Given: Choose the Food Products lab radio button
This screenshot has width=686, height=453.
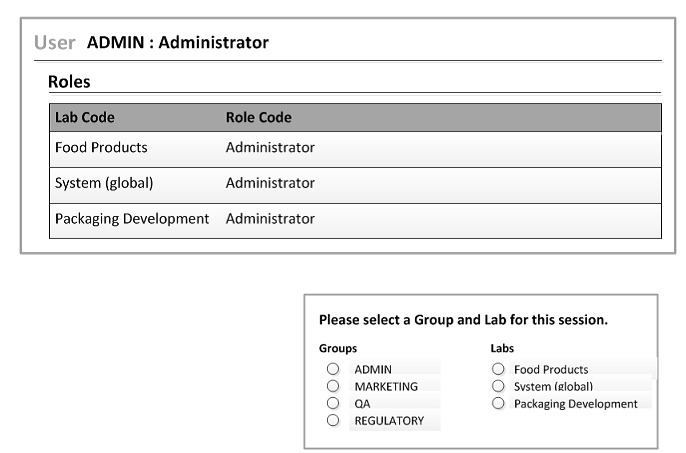Looking at the screenshot, I should pos(497,369).
